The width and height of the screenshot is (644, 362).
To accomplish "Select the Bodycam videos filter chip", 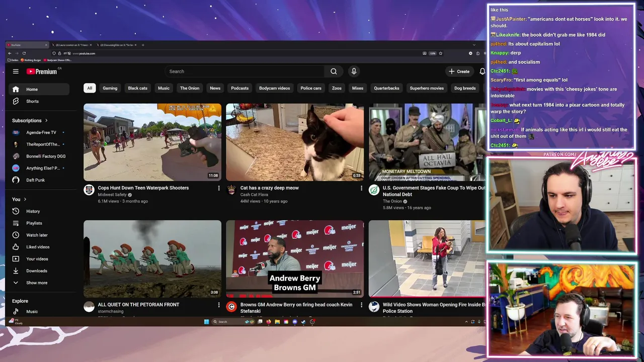I will pos(274,88).
